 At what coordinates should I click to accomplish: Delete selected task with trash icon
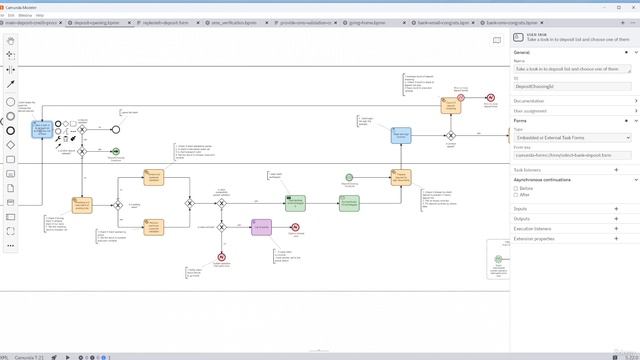[66, 139]
